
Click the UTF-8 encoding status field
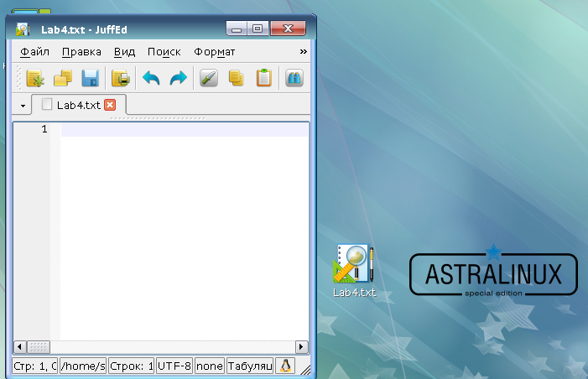click(174, 366)
